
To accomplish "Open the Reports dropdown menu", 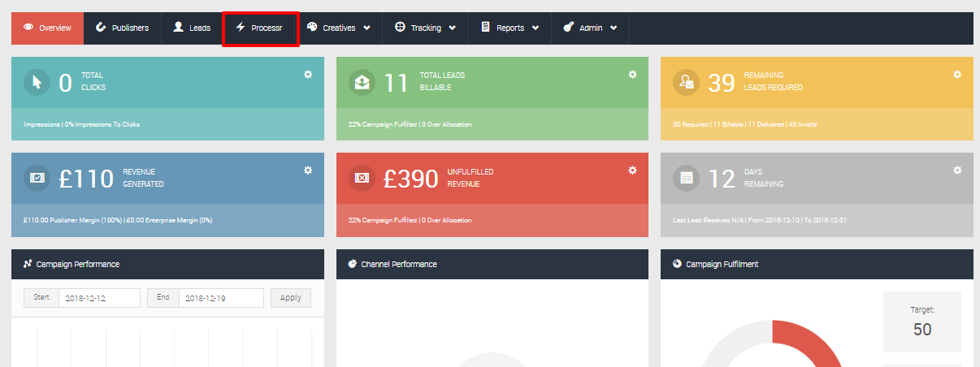I will (x=510, y=28).
